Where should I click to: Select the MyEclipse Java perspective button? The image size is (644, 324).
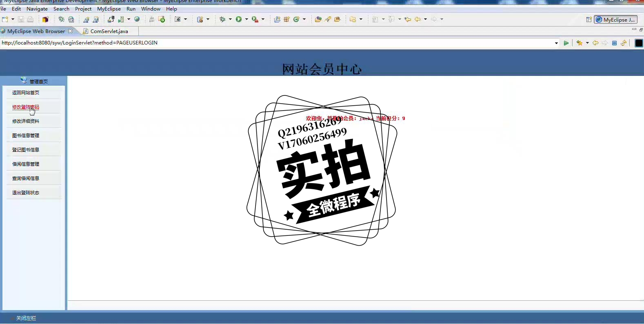click(x=615, y=20)
